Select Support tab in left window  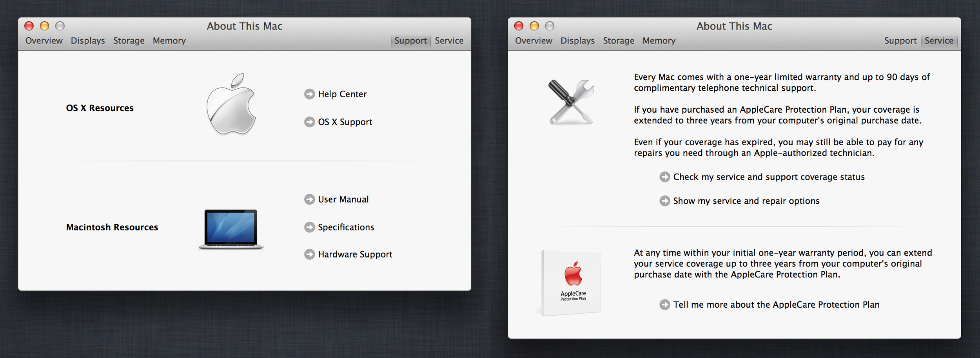click(x=410, y=41)
